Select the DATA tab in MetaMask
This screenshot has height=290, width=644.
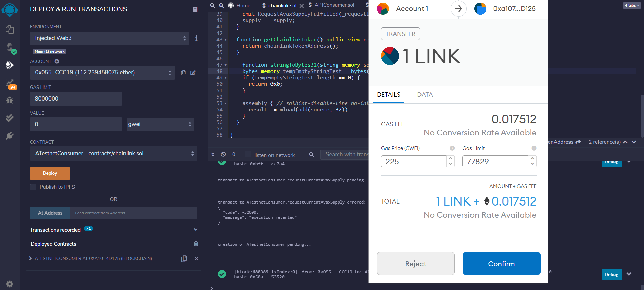coord(425,95)
